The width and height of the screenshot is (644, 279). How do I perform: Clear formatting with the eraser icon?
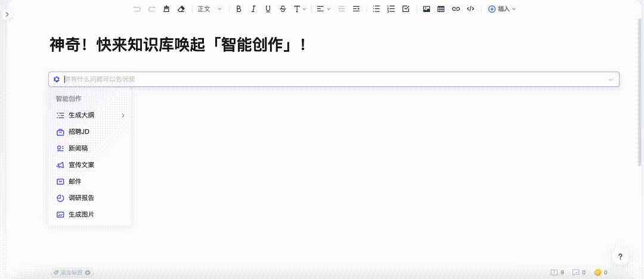click(x=181, y=8)
